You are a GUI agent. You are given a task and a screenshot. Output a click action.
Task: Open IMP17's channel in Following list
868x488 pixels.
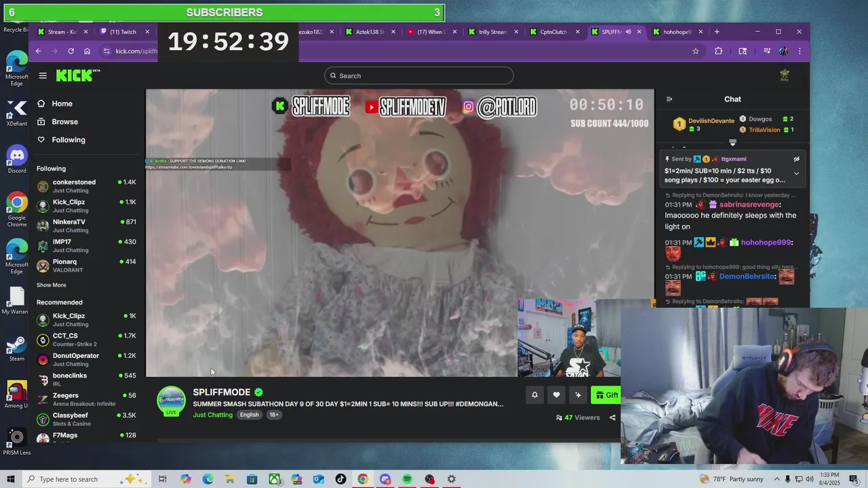(x=86, y=245)
